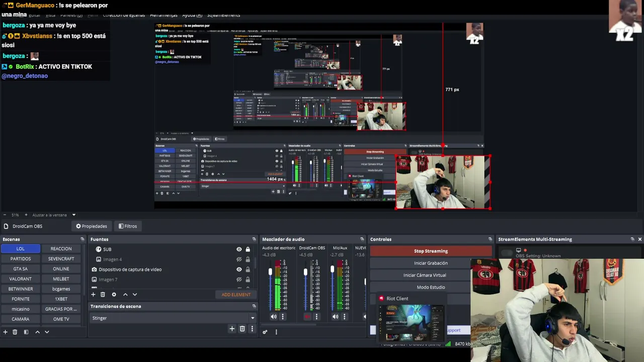Screen dimensions: 644x362
Task: Undock the Controles panel
Action: click(x=490, y=239)
